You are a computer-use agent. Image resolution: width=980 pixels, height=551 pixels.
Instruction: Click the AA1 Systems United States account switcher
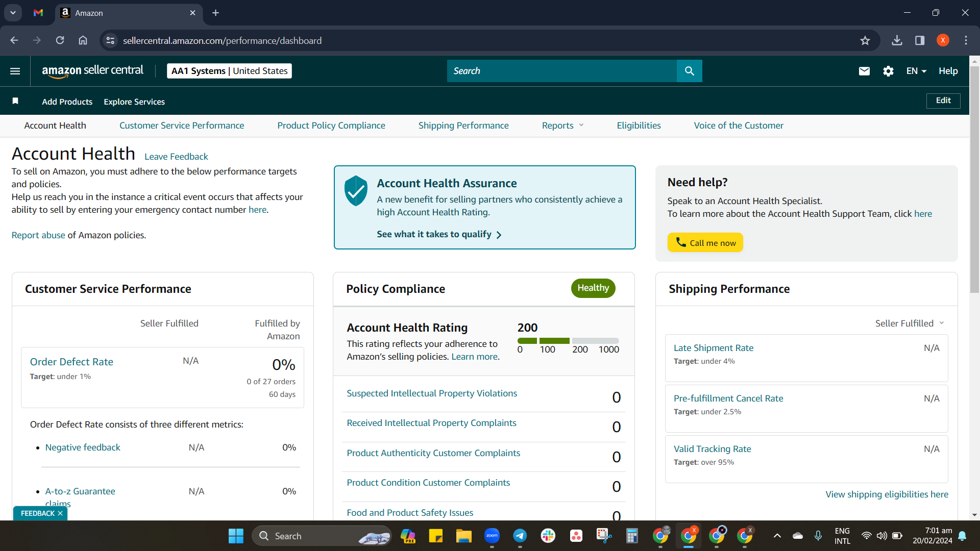tap(229, 71)
